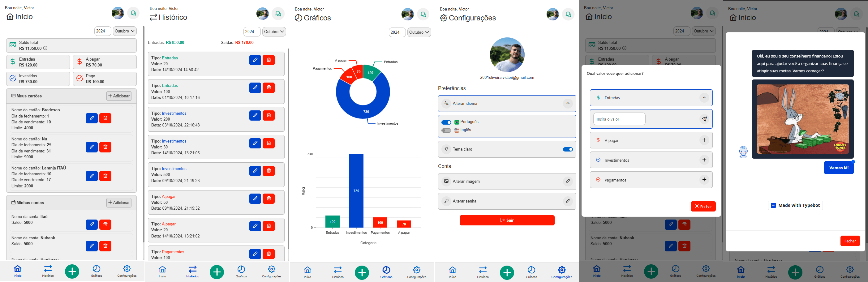
Task: Go to Início tab on Histórico screen
Action: click(162, 272)
